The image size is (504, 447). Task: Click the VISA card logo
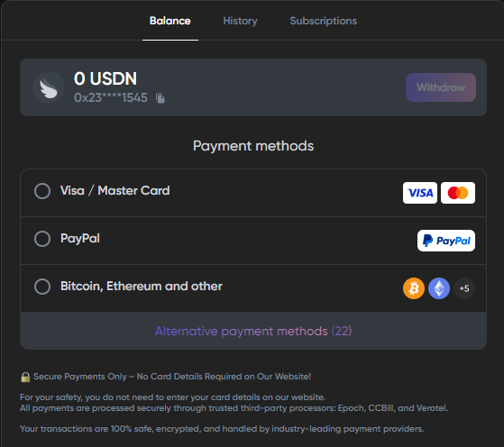[x=420, y=193]
